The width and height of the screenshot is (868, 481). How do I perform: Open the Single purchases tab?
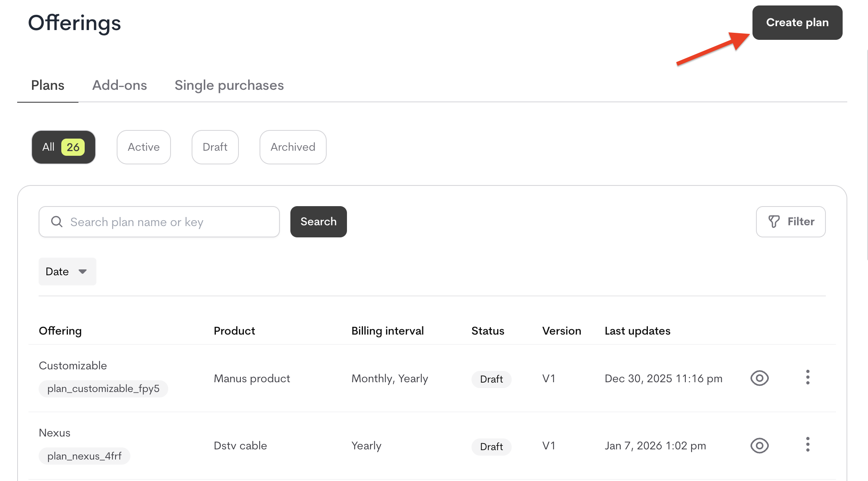coord(229,85)
